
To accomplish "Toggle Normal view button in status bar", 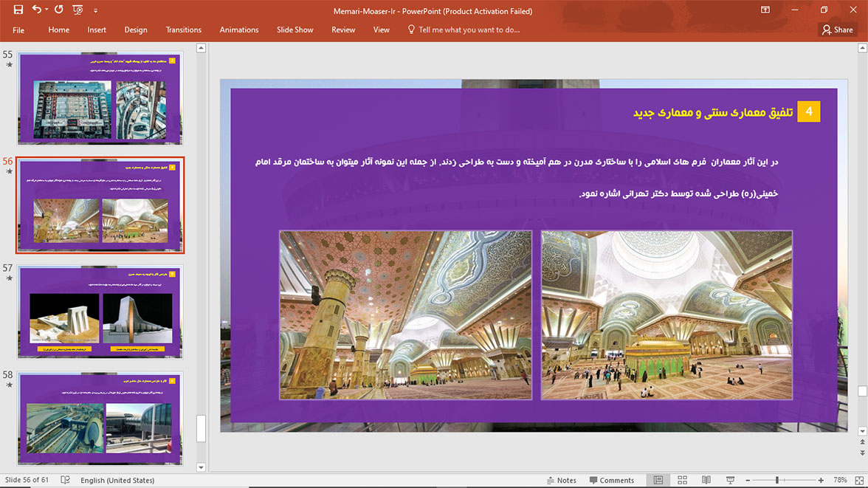I will 658,480.
